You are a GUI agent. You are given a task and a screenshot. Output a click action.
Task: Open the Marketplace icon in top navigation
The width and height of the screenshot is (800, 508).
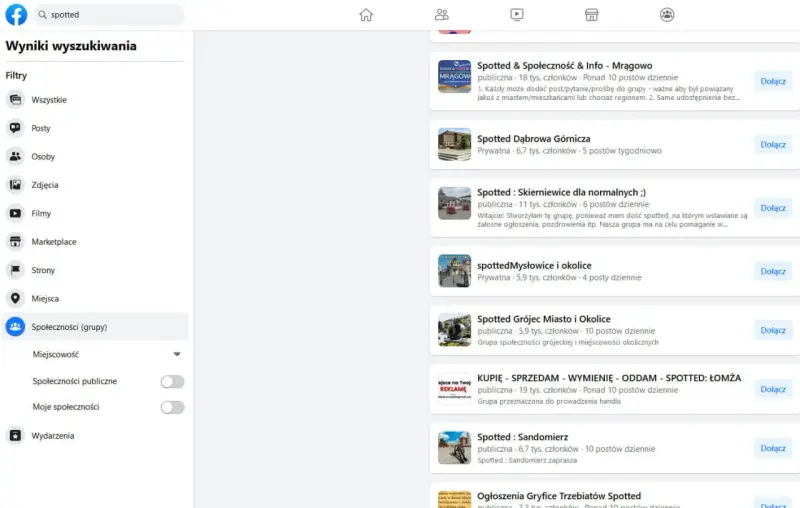tap(591, 15)
